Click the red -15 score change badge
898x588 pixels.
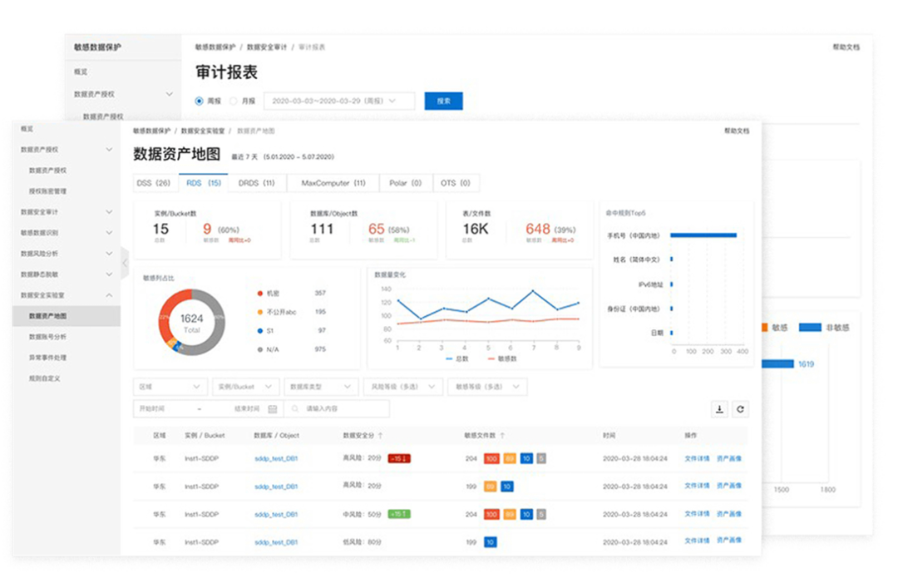(x=399, y=458)
